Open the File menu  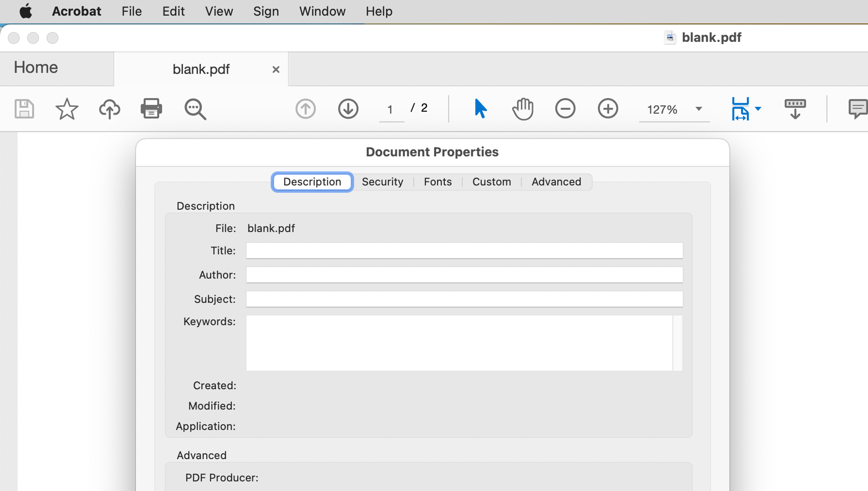click(132, 12)
